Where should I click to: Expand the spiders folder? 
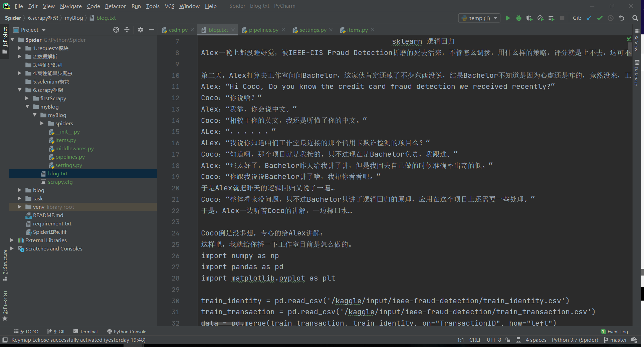(x=42, y=123)
